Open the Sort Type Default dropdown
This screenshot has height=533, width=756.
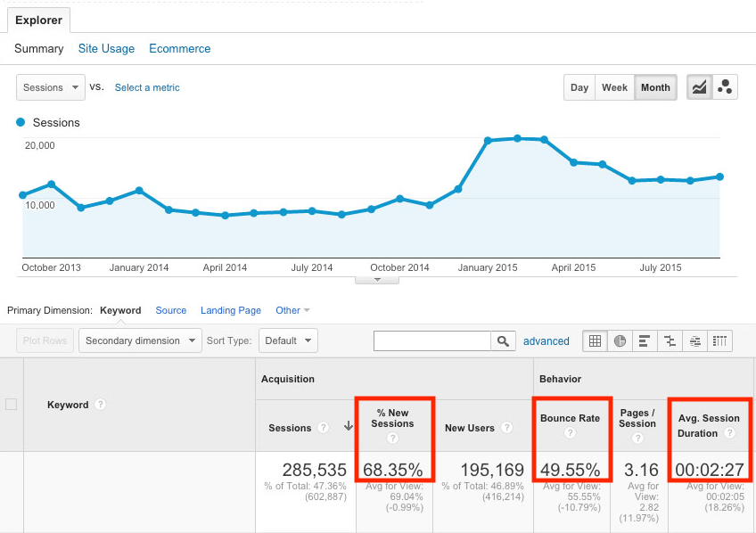click(x=288, y=340)
